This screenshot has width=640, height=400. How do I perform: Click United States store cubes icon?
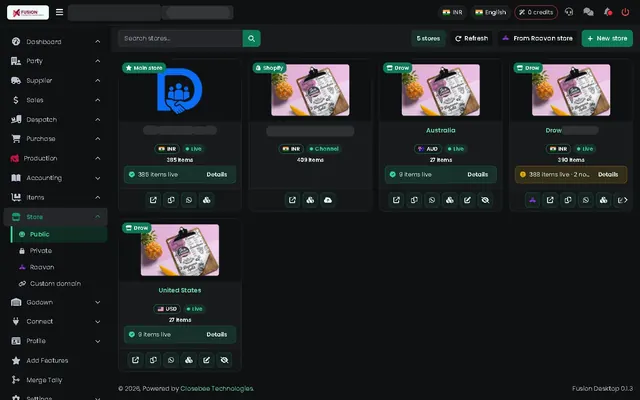(189, 360)
